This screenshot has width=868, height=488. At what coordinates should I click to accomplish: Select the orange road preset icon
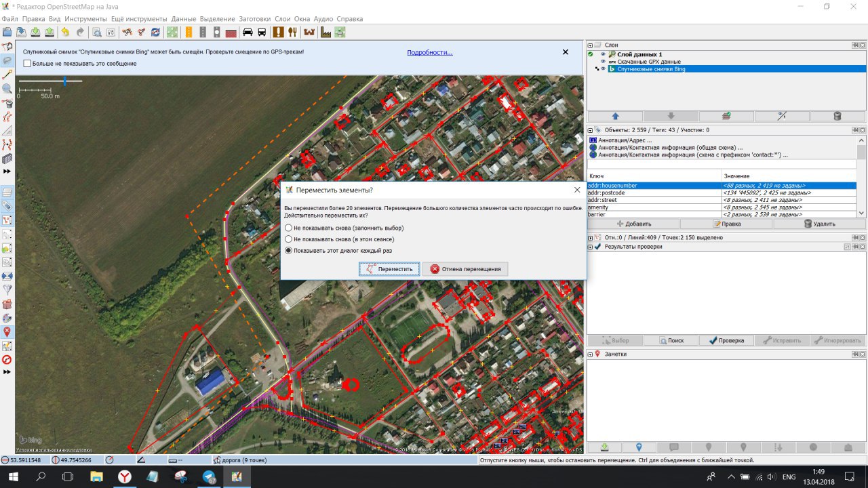[x=187, y=32]
